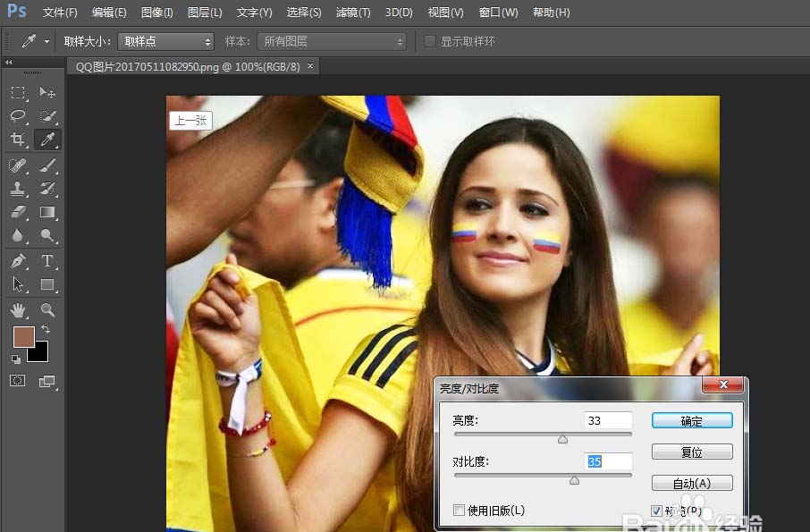Screen dimensions: 810x532
Task: Open the 滤镜 menu
Action: coord(352,12)
